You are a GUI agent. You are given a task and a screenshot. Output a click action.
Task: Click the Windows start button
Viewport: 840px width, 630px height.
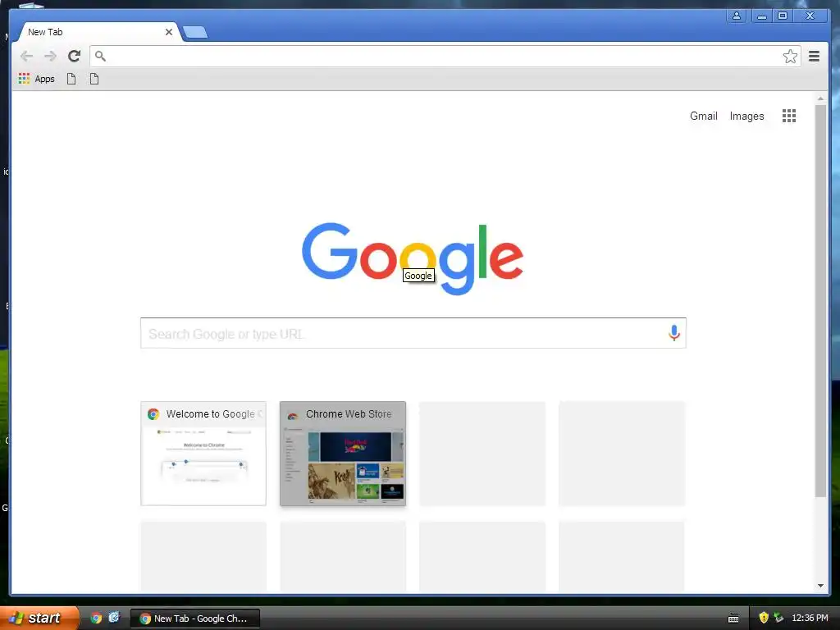point(39,618)
